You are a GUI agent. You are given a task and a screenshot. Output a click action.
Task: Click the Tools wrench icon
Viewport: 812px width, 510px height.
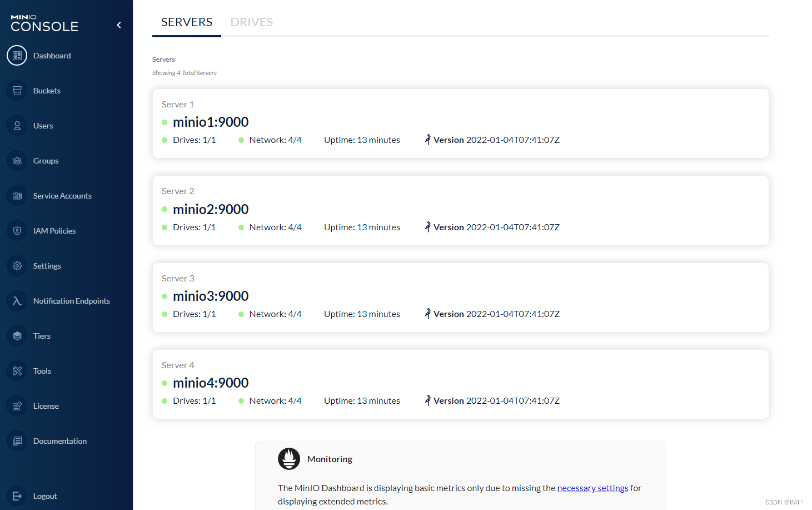(x=17, y=371)
